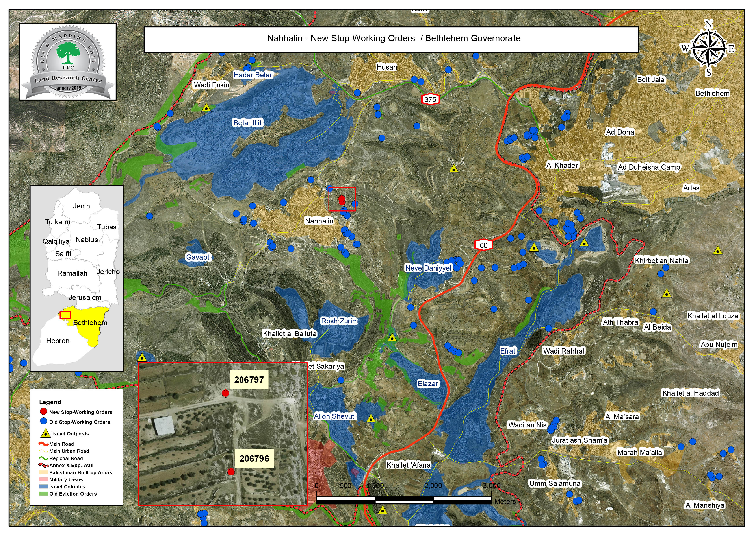
Task: Click the red marker labeled 206796
Action: point(231,472)
